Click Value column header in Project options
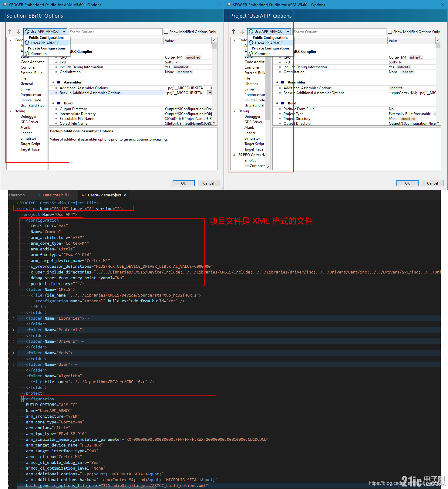The width and height of the screenshot is (448, 489). (x=411, y=41)
